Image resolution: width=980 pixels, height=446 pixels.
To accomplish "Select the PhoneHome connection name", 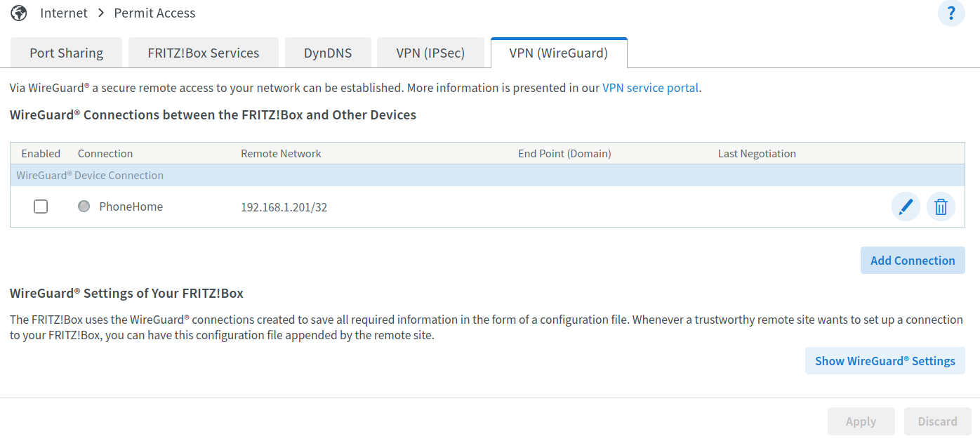I will (131, 206).
